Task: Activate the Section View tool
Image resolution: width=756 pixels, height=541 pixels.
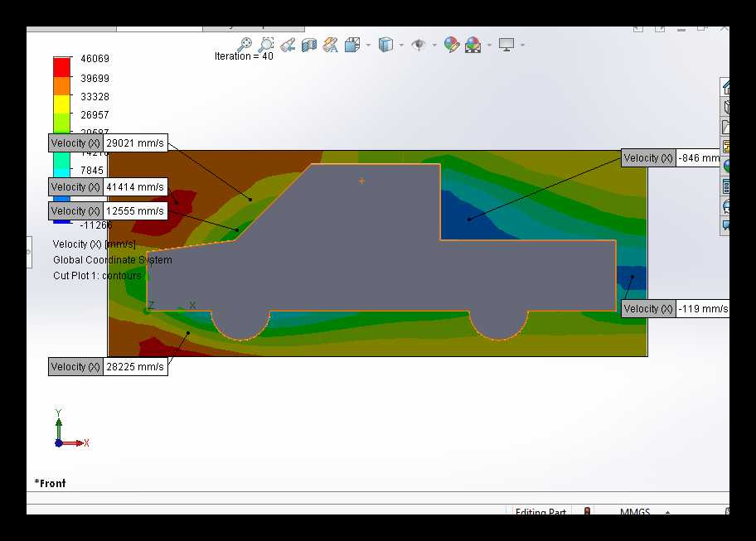Action: coord(309,46)
